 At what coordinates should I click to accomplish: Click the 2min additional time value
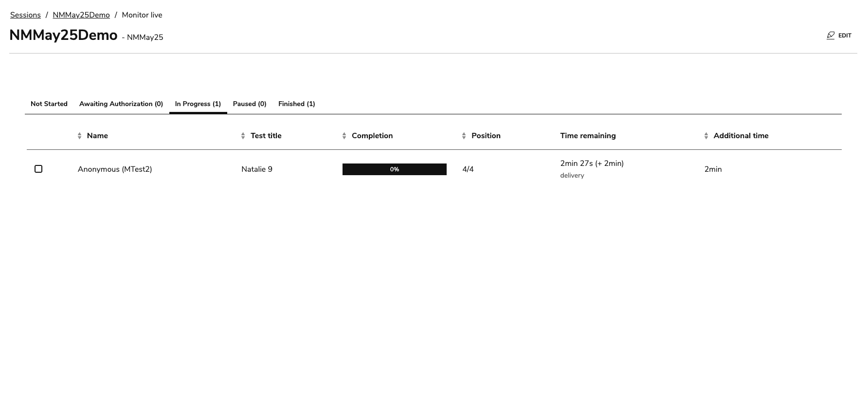(x=713, y=169)
